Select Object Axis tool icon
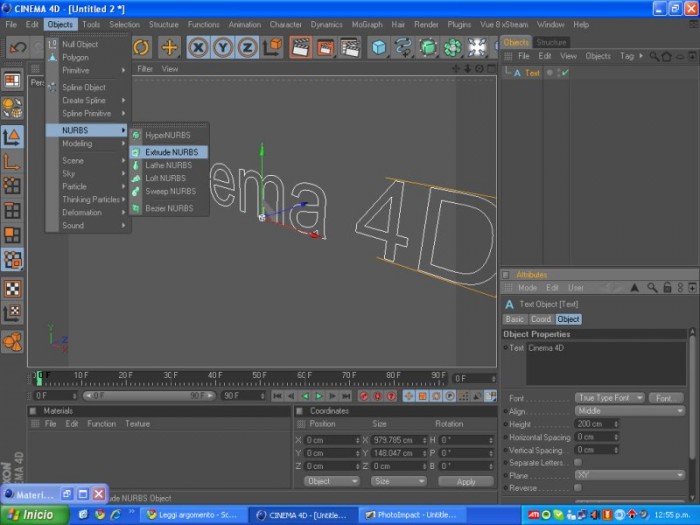Image resolution: width=700 pixels, height=525 pixels. pyautogui.click(x=12, y=162)
